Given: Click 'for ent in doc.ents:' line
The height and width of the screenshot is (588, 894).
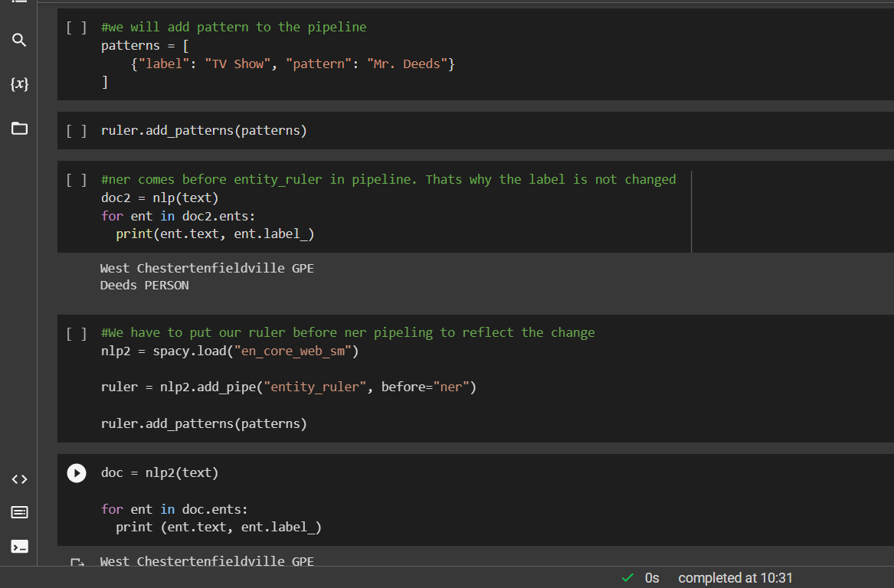Looking at the screenshot, I should [175, 509].
